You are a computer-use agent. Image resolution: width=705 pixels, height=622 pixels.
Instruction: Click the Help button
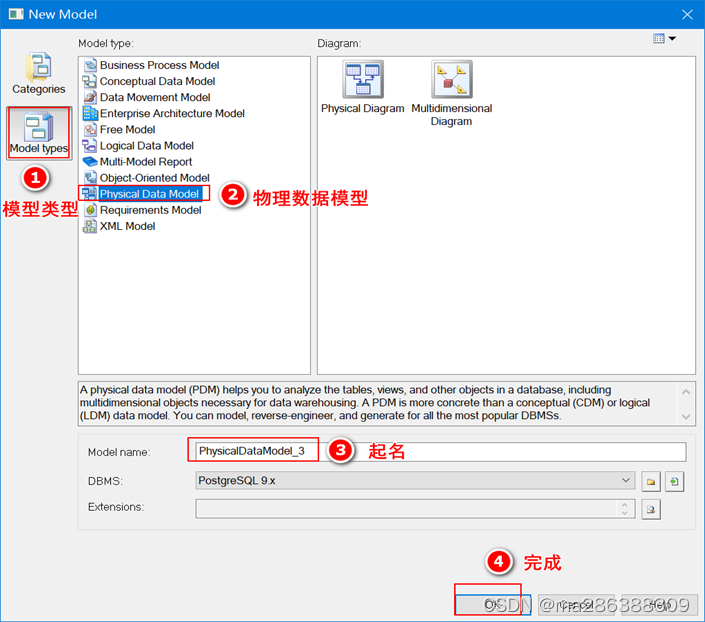point(659,604)
